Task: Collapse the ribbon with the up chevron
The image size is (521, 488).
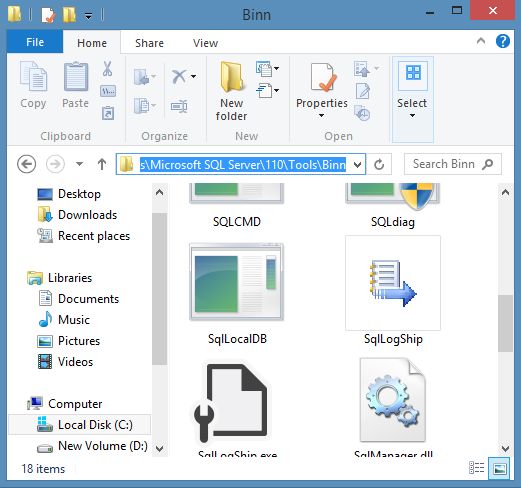Action: coord(481,41)
